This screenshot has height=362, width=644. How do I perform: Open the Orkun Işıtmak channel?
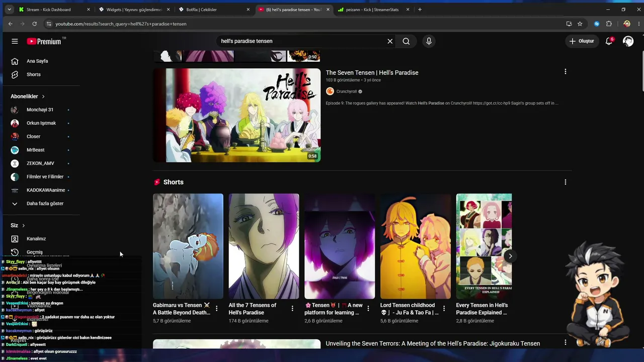click(x=41, y=123)
